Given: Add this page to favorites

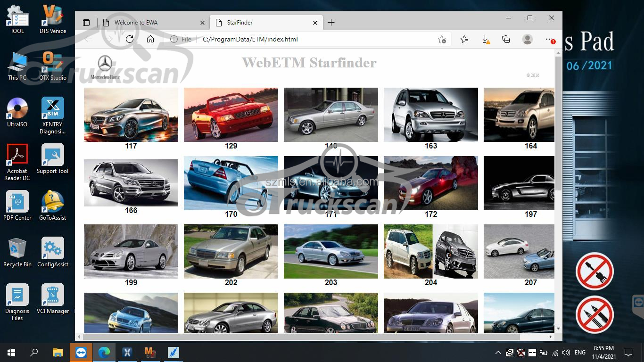Looking at the screenshot, I should coord(442,39).
